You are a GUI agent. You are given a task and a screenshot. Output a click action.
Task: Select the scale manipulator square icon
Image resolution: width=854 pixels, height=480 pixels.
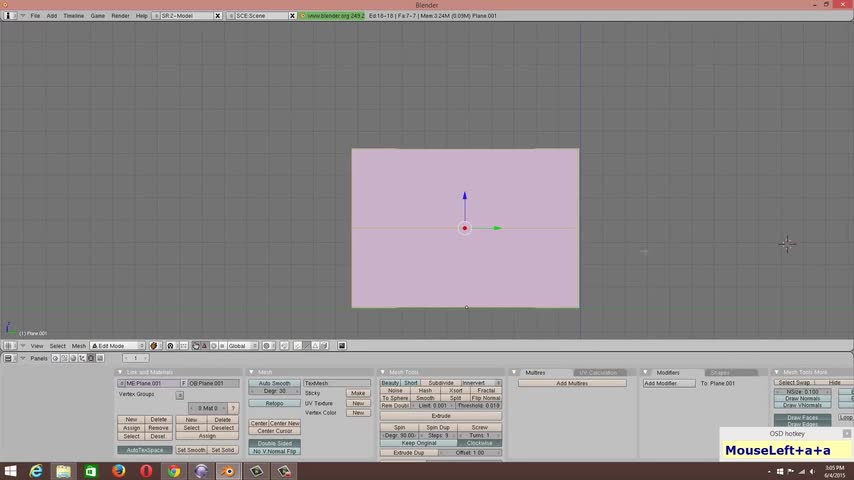(222, 346)
